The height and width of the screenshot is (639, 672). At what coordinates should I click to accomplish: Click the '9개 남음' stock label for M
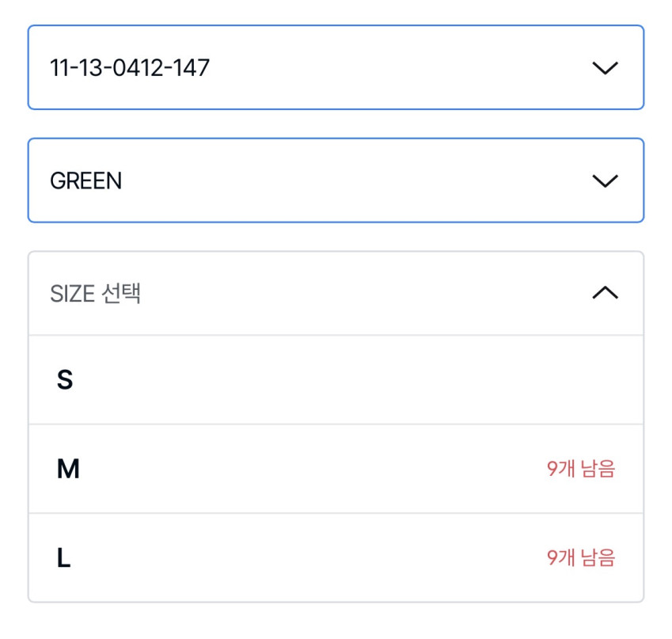[580, 470]
